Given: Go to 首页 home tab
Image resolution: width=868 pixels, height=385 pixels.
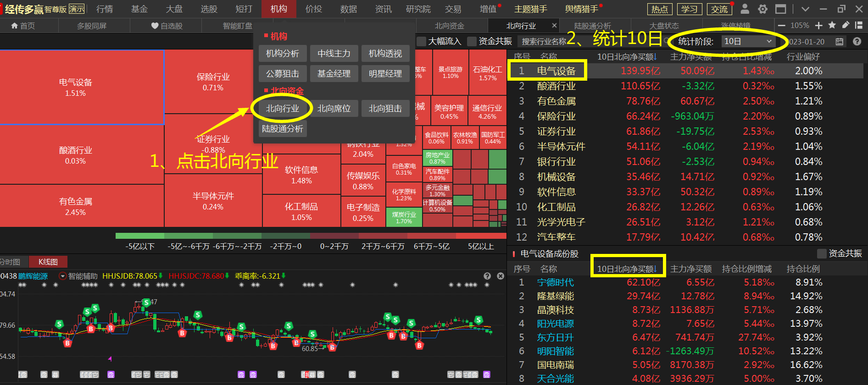Looking at the screenshot, I should (x=23, y=26).
